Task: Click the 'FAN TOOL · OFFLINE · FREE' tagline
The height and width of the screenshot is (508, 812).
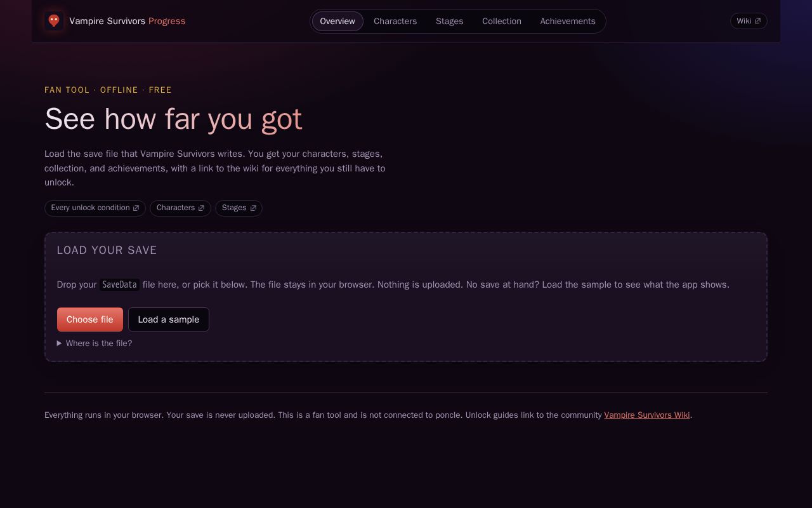Action: point(108,90)
